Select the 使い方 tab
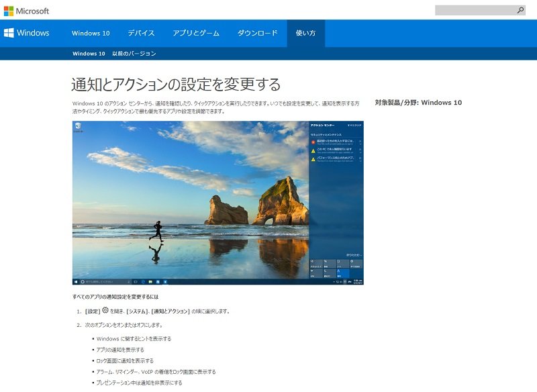Screen dimensions: 537x392 point(306,33)
